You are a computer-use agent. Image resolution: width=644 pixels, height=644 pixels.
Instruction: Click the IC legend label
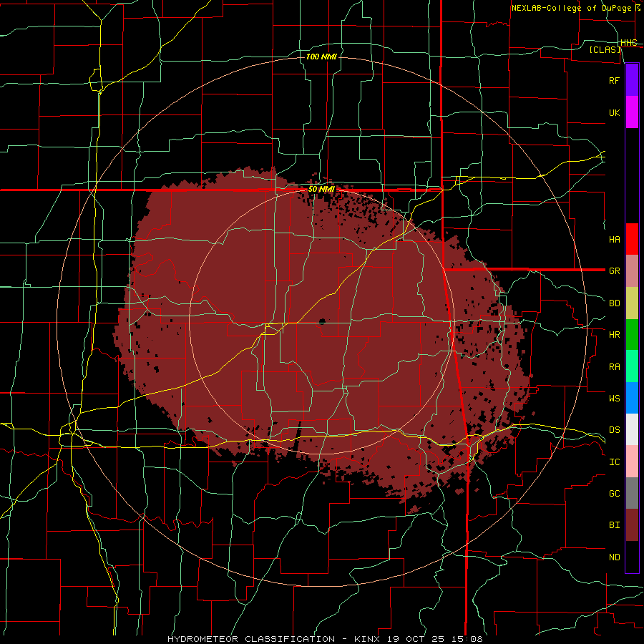pos(614,462)
